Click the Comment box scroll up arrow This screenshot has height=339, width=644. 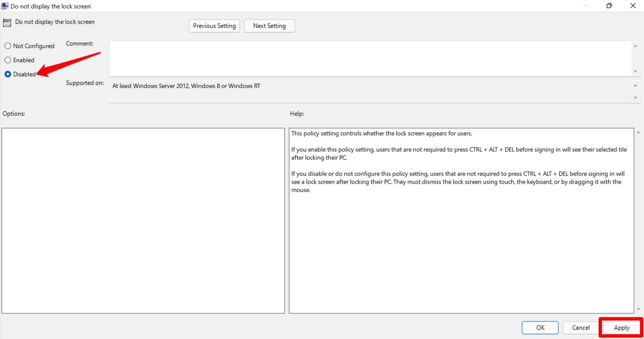[635, 46]
